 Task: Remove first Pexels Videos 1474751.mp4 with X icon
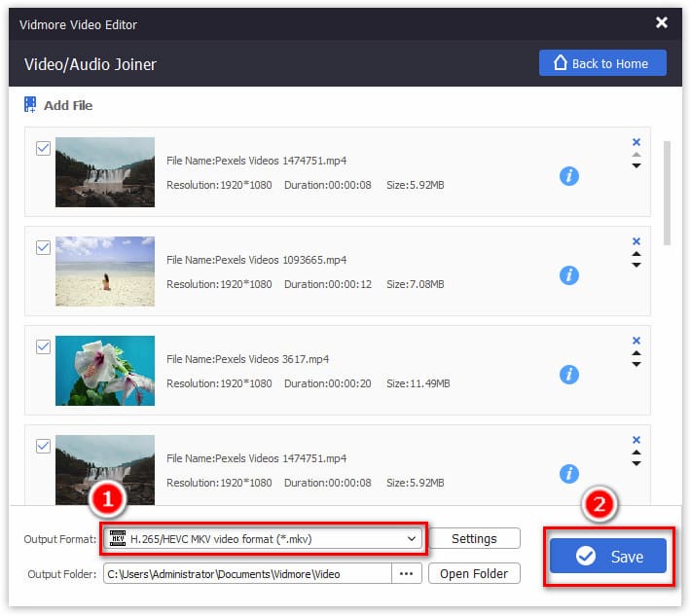[636, 142]
